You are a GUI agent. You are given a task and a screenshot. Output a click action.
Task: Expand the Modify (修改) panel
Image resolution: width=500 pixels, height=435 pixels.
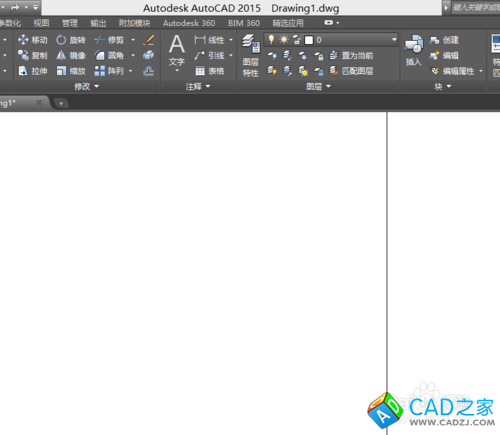click(87, 86)
